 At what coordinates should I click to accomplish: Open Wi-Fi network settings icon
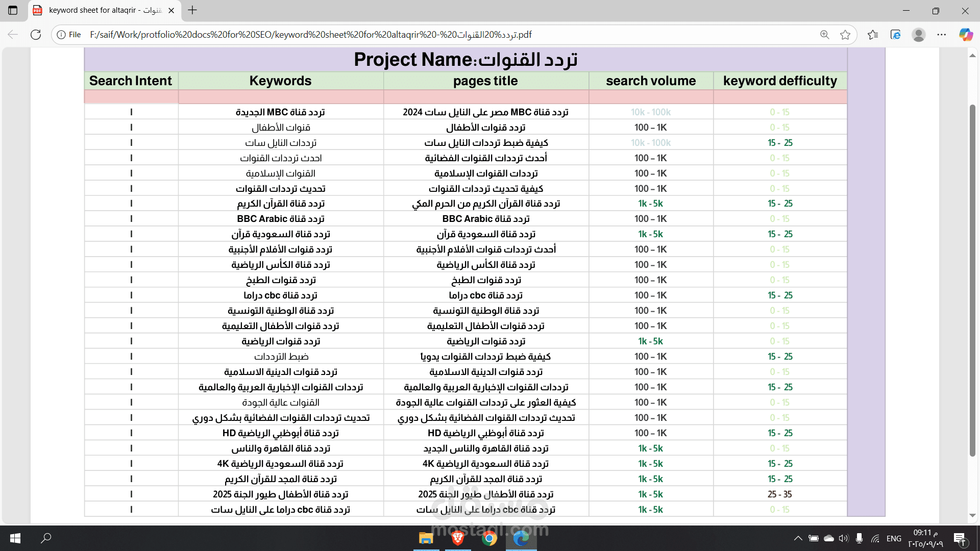click(875, 538)
